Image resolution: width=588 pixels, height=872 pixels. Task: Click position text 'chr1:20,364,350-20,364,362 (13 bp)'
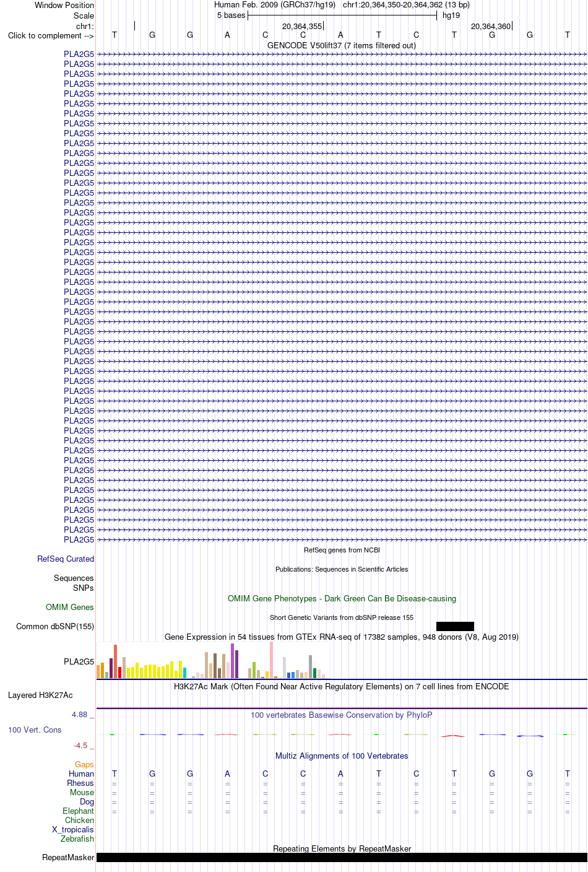406,5
